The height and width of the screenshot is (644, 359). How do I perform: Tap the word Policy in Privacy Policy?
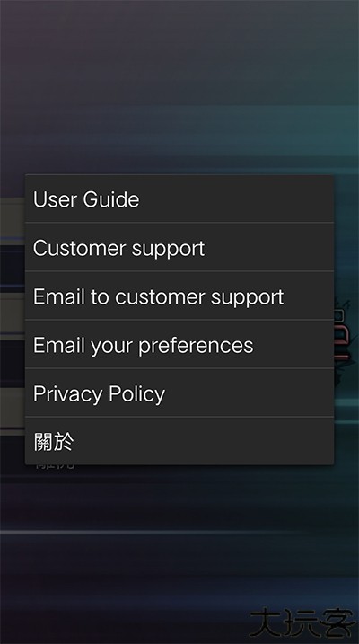[x=137, y=394]
